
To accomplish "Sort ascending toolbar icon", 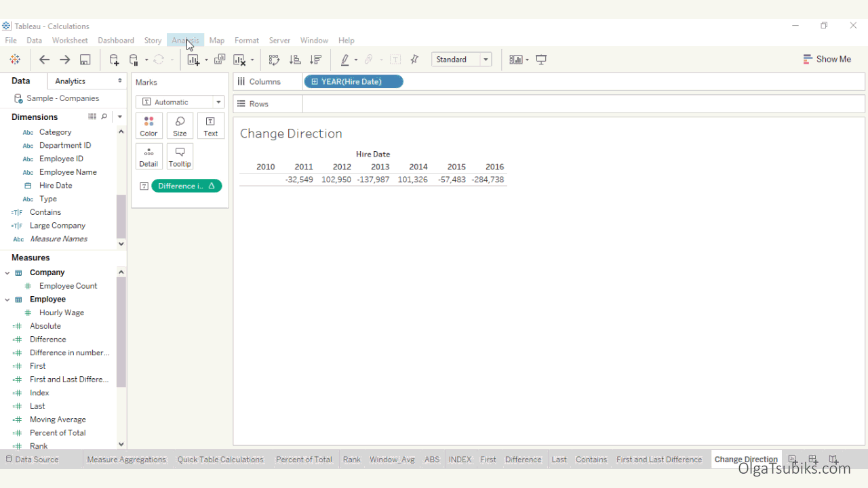I will pos(295,60).
